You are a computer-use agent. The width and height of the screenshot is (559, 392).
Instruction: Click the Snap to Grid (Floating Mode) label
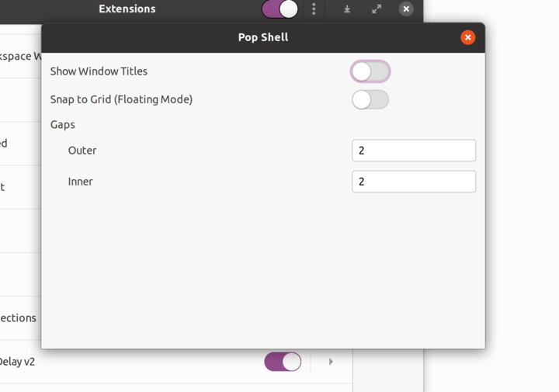[121, 99]
